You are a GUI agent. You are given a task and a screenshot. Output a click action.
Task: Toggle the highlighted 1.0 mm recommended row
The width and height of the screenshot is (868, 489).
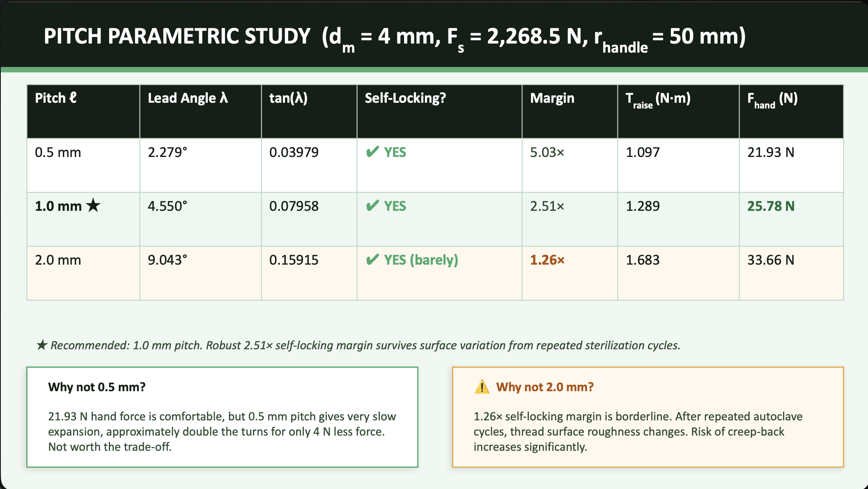[411, 218]
